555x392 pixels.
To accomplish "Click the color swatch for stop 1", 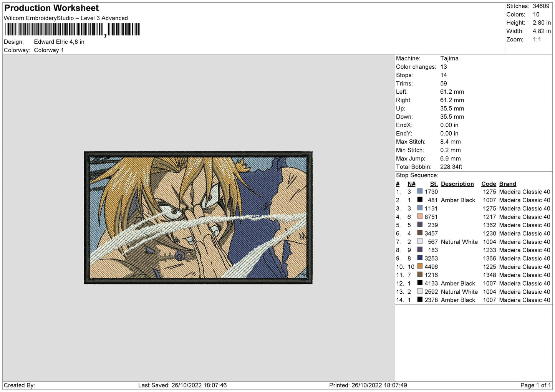I will 420,191.
